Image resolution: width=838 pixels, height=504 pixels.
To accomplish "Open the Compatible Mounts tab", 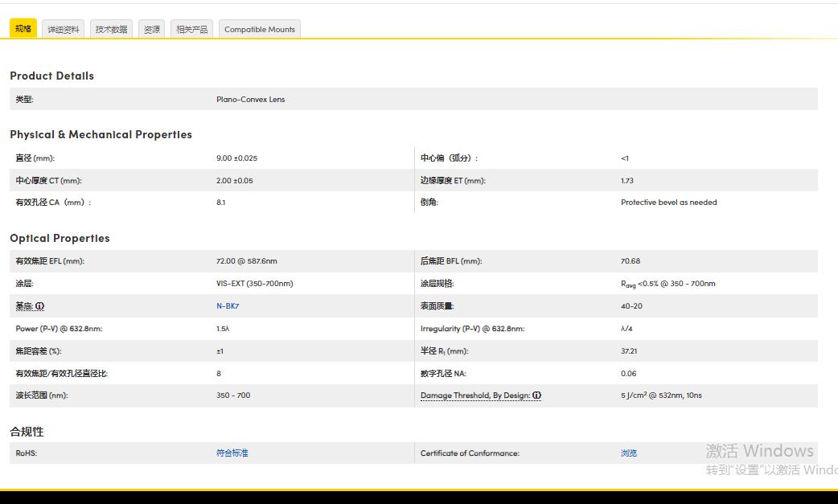I will pyautogui.click(x=260, y=30).
